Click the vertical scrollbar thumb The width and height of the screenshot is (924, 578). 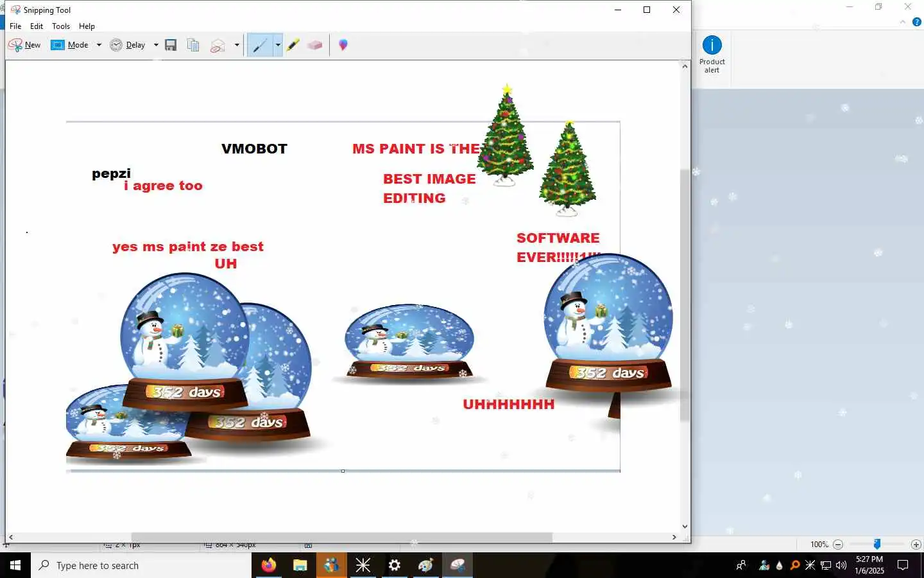685,295
